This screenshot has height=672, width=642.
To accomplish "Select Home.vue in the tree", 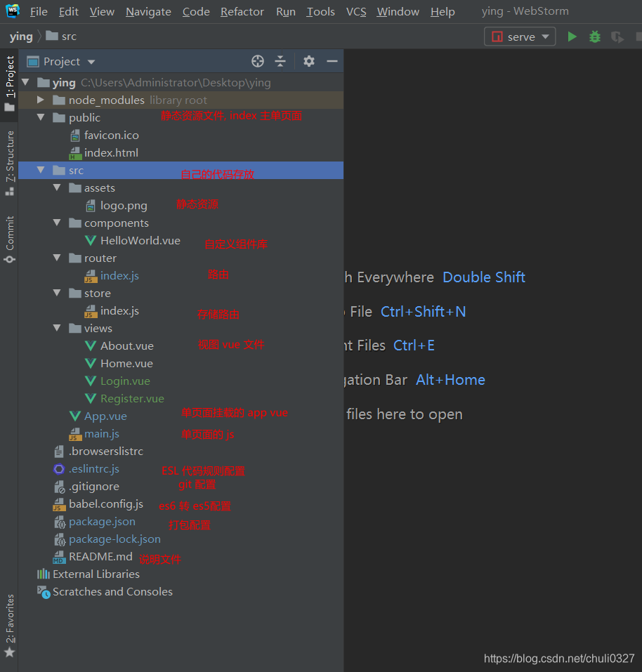I will 127,364.
